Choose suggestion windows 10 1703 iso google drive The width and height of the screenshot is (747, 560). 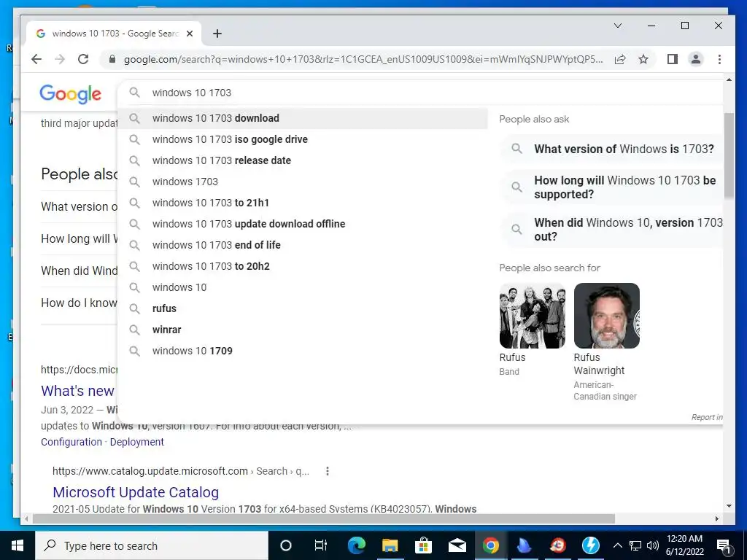point(303,139)
